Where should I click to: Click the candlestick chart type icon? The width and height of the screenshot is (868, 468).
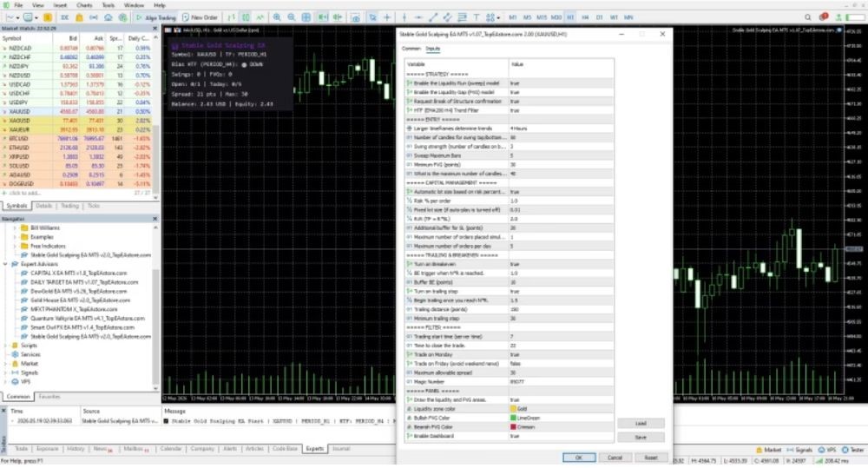(246, 17)
